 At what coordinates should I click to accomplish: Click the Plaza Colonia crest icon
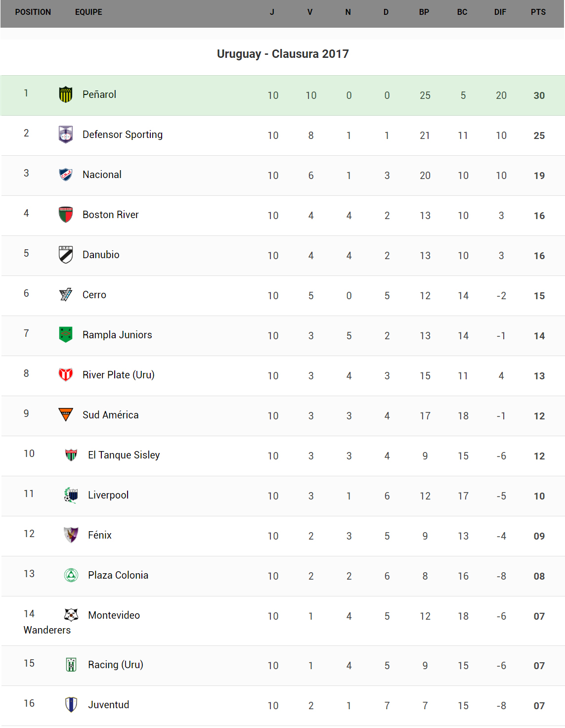(71, 575)
